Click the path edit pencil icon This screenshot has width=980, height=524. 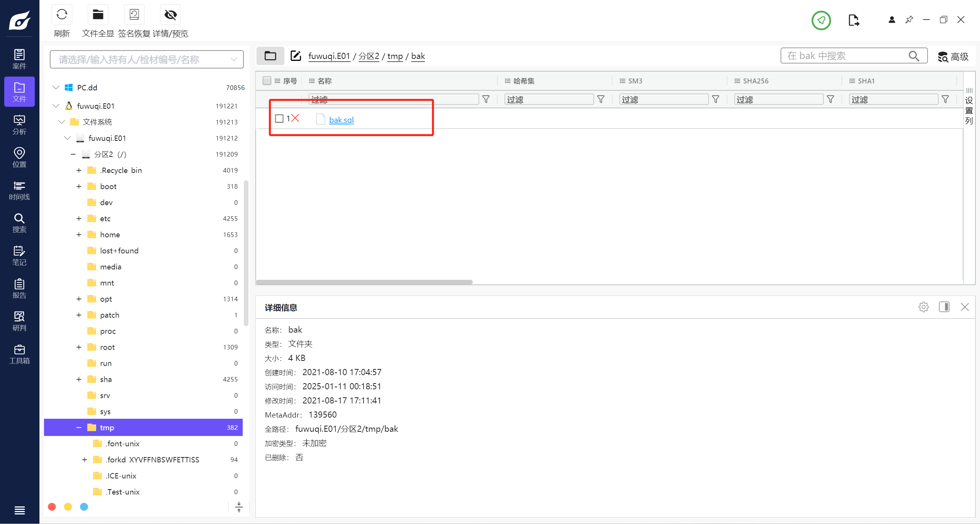[x=296, y=56]
